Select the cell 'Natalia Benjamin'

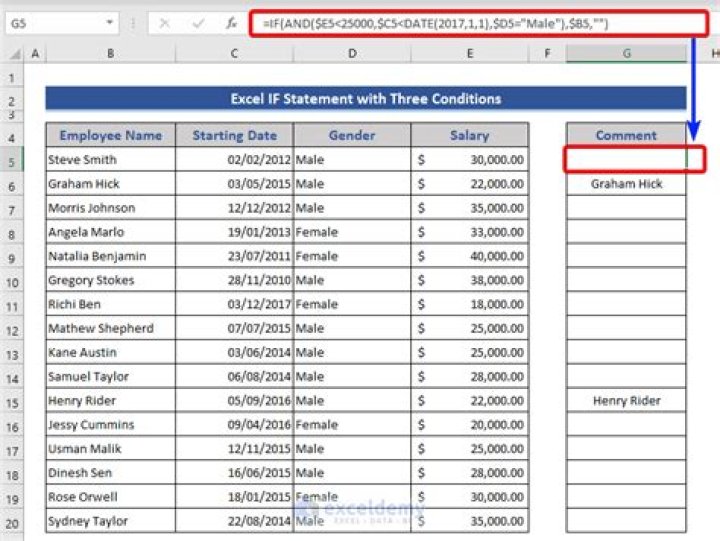coord(111,256)
